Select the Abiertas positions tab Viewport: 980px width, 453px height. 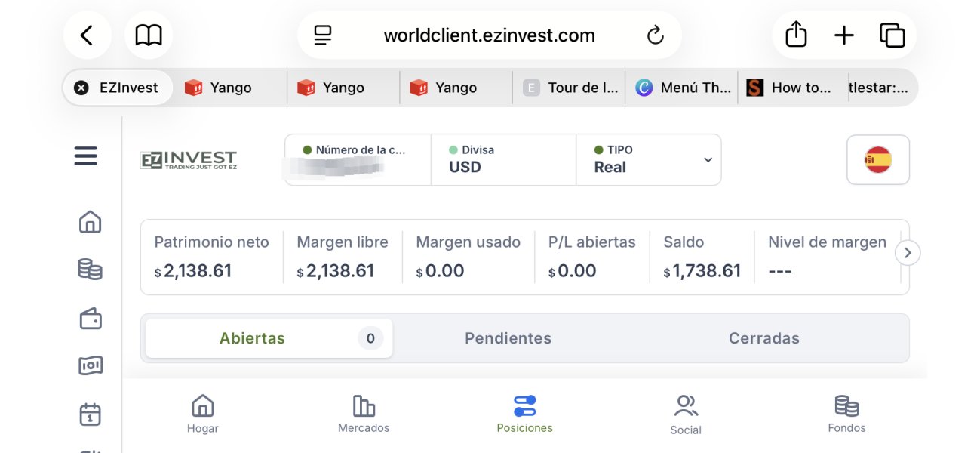[269, 338]
